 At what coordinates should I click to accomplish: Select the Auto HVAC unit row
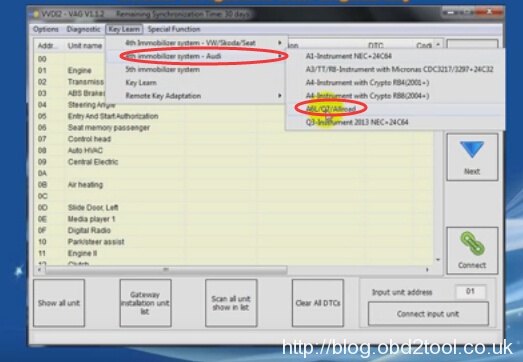coord(233,150)
